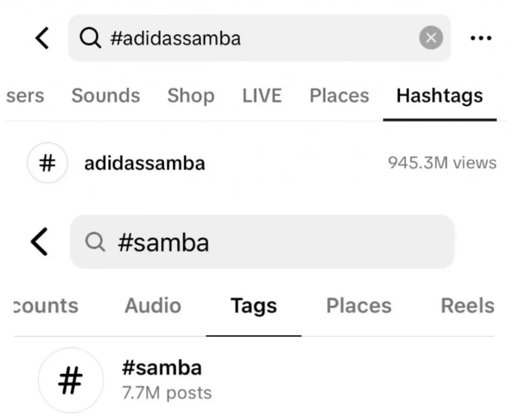Image resolution: width=507 pixels, height=420 pixels.
Task: Tap the back arrow beside #samba search
Action: (x=39, y=242)
